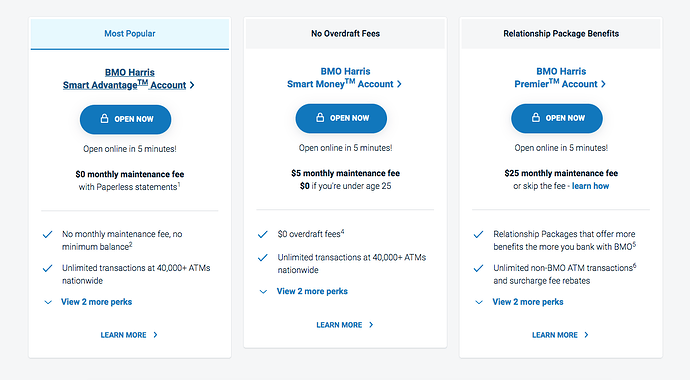Open the BMO Harris Smart Advantage Account link
The height and width of the screenshot is (380, 690).
(128, 79)
